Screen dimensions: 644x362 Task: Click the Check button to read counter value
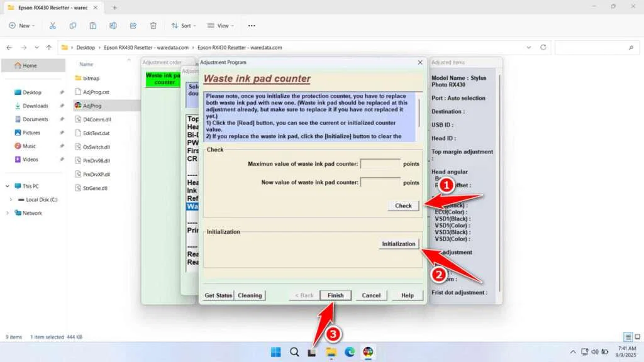click(402, 206)
